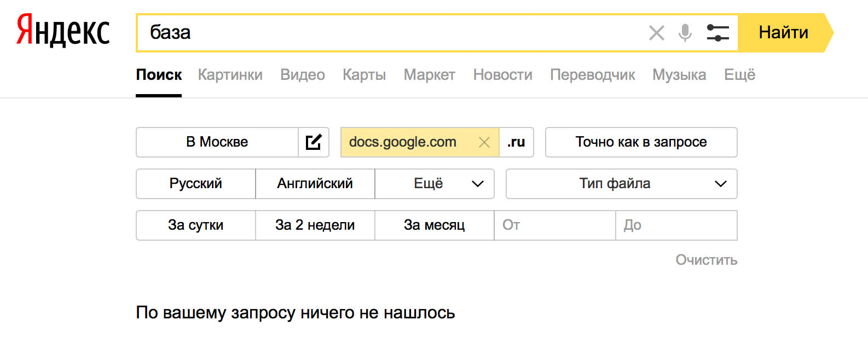Screen dimensions: 868x349
Task: Enable Точно как в запросе filter
Action: click(x=641, y=142)
